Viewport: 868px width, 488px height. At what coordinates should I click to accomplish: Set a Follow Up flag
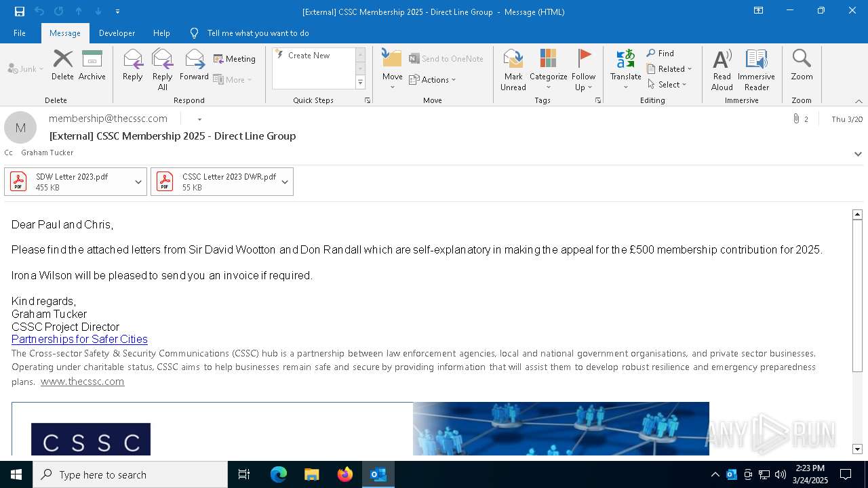[583, 70]
